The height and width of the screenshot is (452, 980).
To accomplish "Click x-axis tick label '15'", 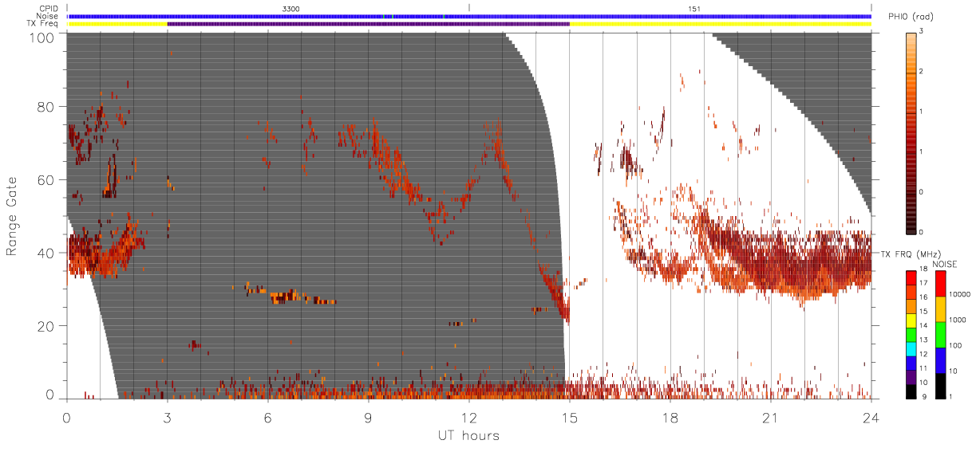I will tap(569, 417).
